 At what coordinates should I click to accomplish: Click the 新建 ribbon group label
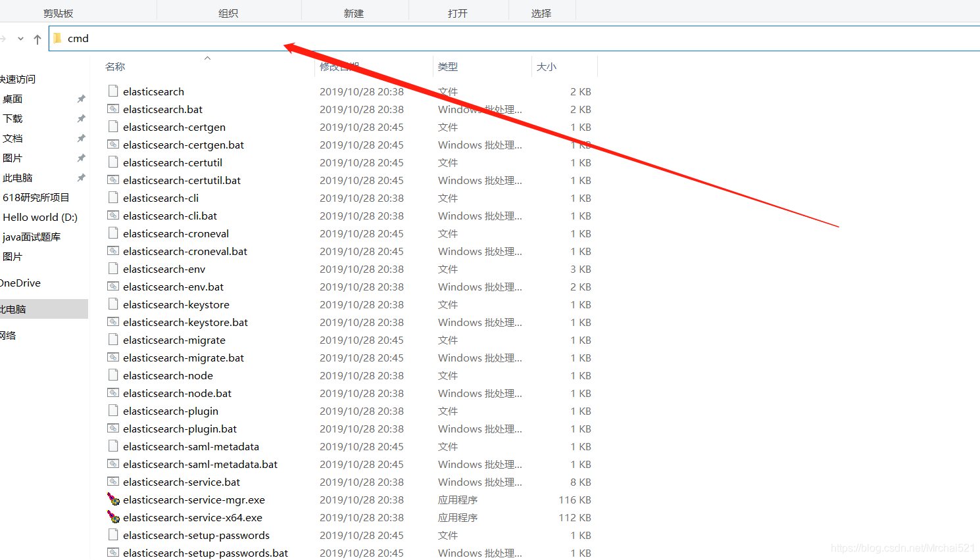tap(354, 13)
